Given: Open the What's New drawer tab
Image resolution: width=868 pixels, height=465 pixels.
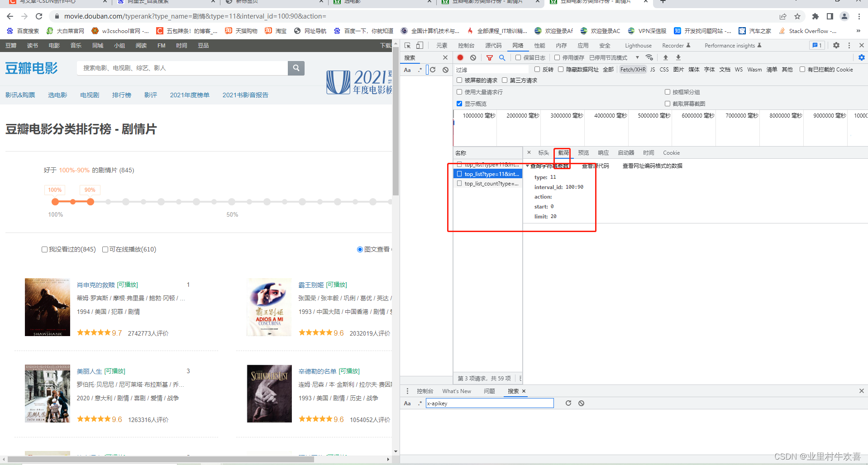Looking at the screenshot, I should (457, 391).
